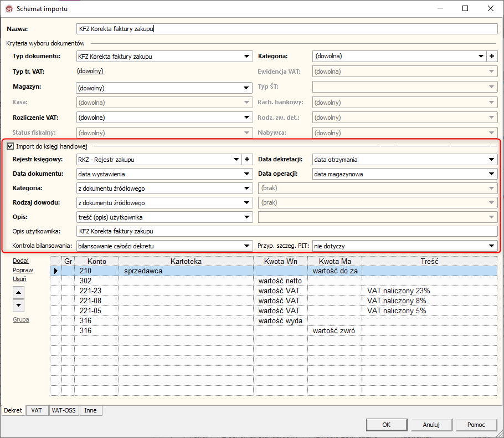Click the OK button

tap(387, 425)
